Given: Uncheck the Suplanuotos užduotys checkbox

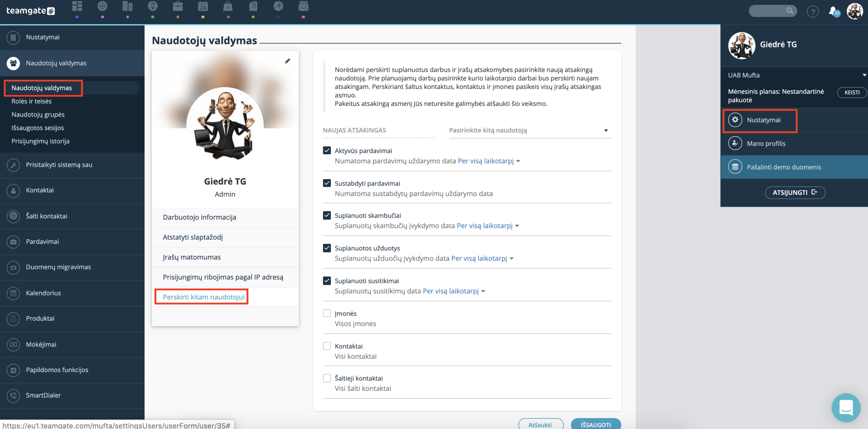Looking at the screenshot, I should 327,248.
